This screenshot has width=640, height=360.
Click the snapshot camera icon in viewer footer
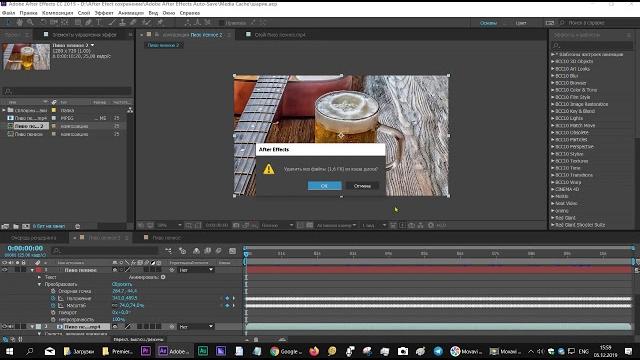pos(236,225)
